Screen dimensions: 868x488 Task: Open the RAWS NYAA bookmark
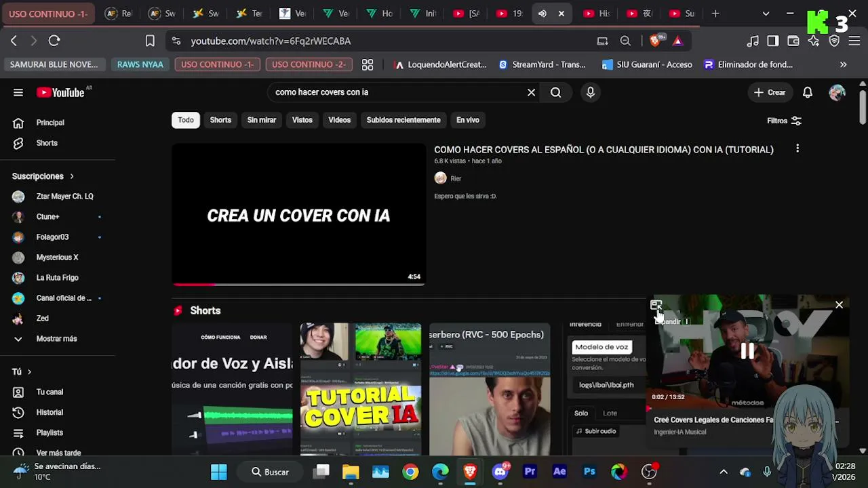coord(140,64)
